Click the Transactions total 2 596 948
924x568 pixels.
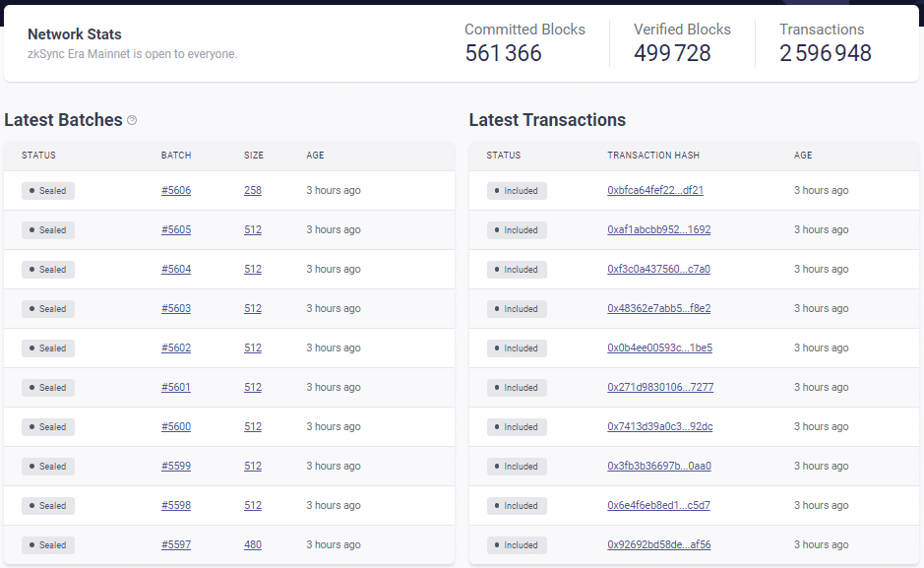(x=825, y=53)
